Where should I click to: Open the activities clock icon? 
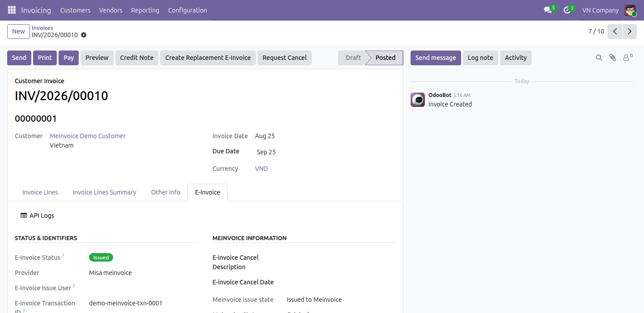(x=567, y=10)
